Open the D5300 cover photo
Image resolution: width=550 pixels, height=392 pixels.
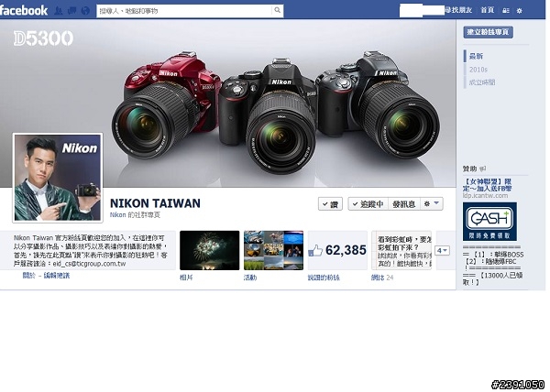228,103
